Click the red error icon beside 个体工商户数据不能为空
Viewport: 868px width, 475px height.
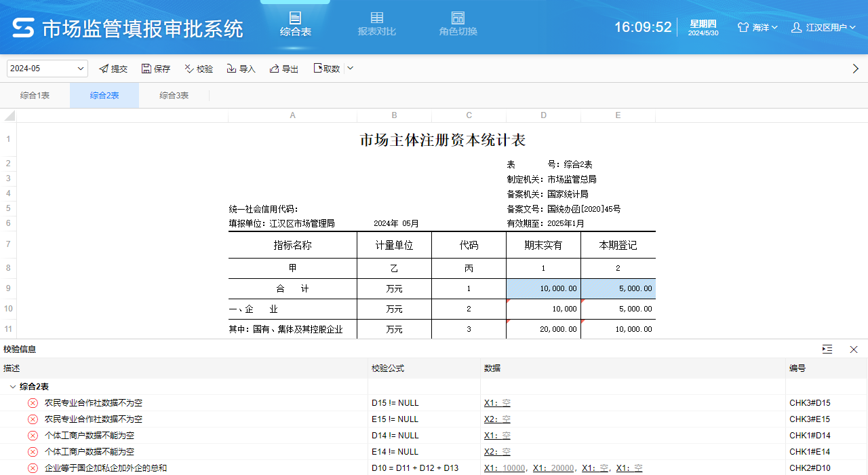[x=32, y=435]
